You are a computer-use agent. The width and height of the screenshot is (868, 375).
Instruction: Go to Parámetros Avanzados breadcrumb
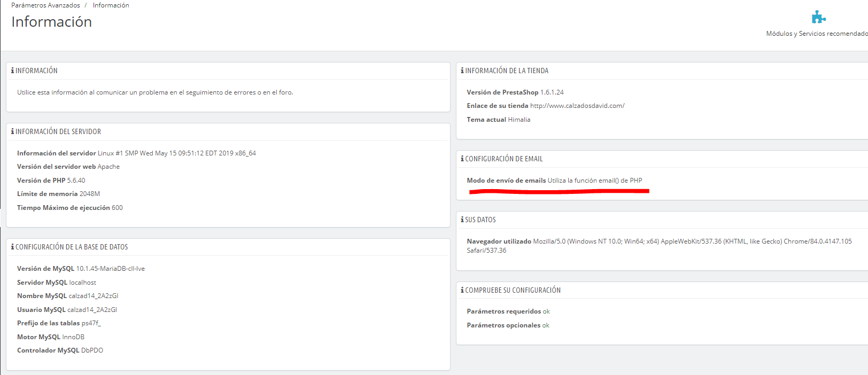[45, 5]
